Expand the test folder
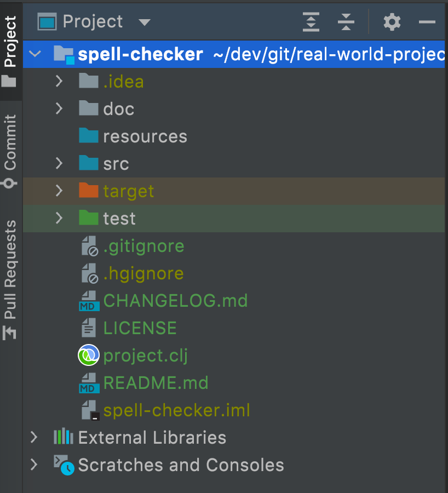Screen dimensions: 448x493 click(59, 218)
